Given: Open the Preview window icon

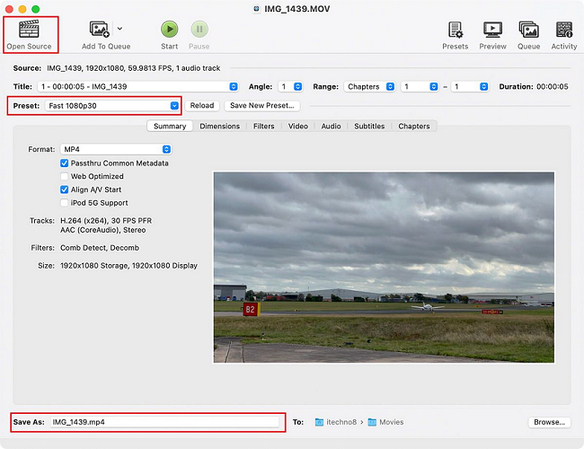Looking at the screenshot, I should [492, 29].
